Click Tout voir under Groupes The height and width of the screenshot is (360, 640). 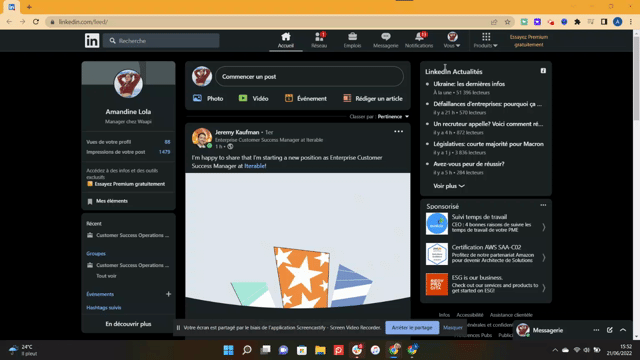coord(106,276)
